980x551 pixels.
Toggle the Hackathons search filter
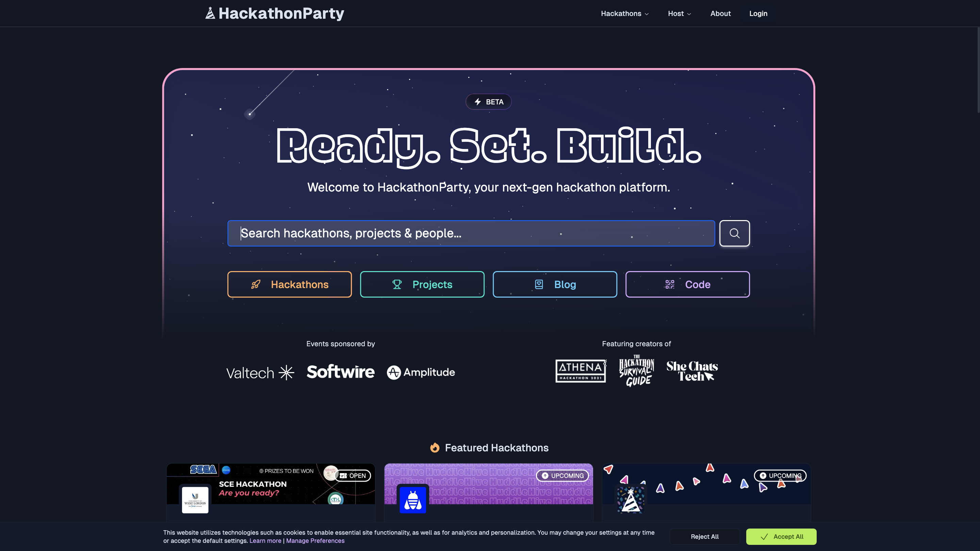click(x=289, y=284)
